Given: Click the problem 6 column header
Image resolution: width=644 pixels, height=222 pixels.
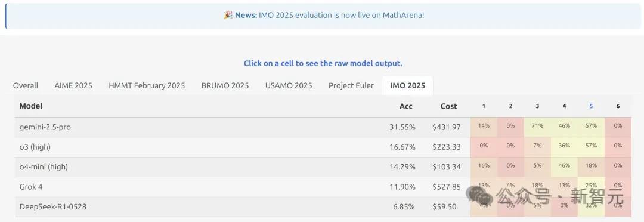Looking at the screenshot, I should (x=618, y=106).
